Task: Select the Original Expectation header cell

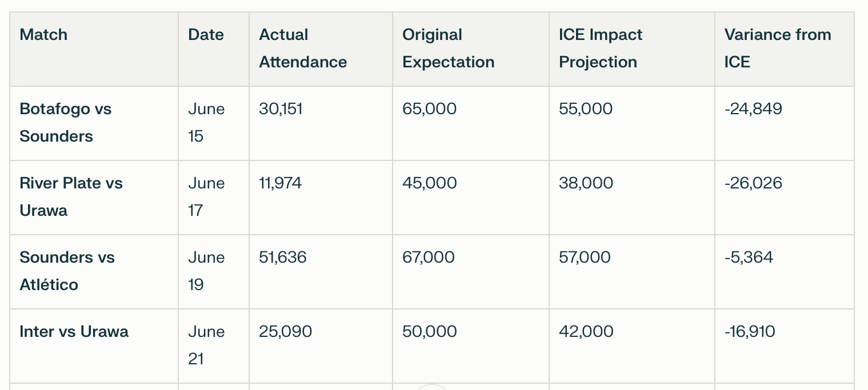Action: [x=449, y=49]
